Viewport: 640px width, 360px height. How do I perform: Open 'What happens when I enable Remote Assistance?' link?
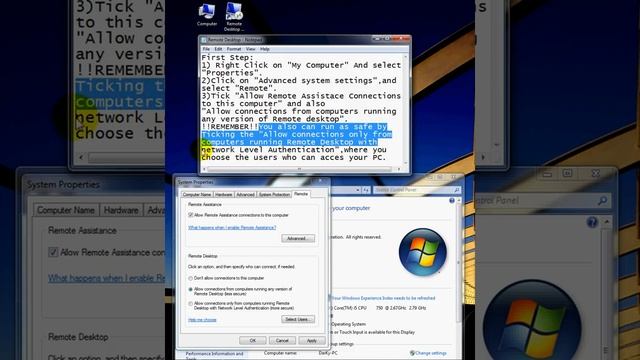click(x=232, y=228)
